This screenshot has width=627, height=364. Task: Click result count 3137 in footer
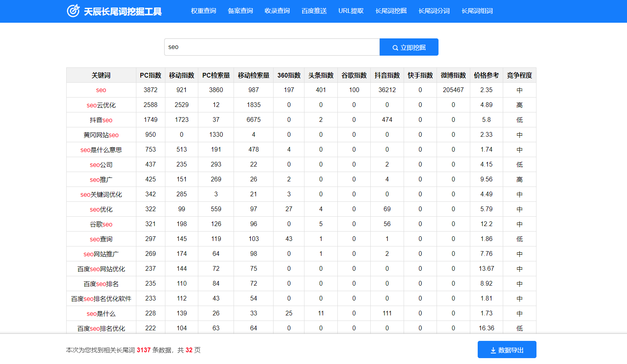pos(143,350)
